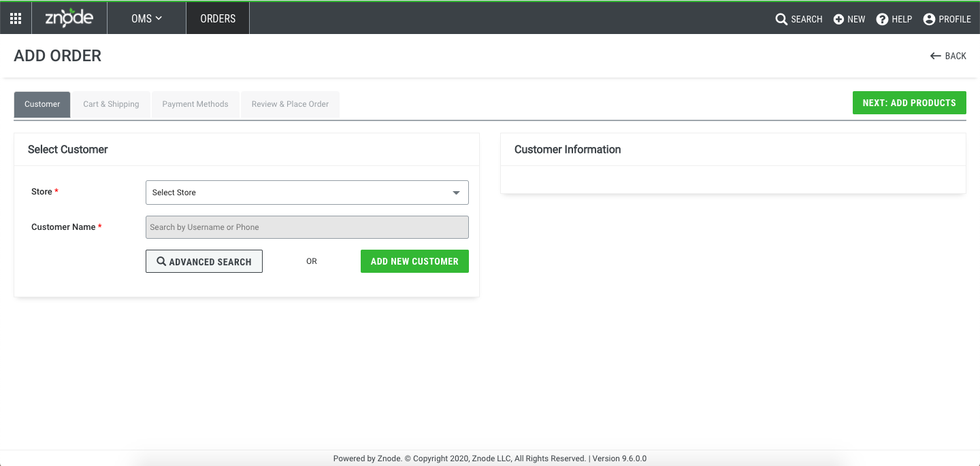Click the Back arrow icon
This screenshot has height=466, width=980.
(936, 56)
